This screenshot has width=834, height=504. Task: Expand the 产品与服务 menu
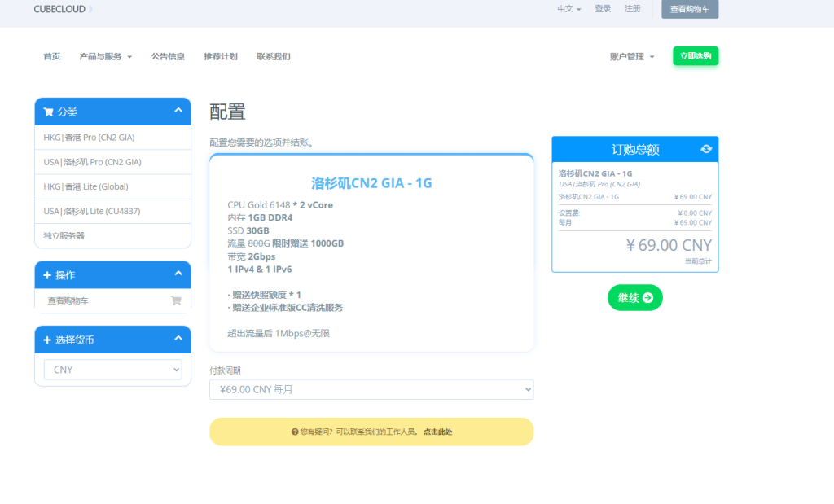point(105,57)
